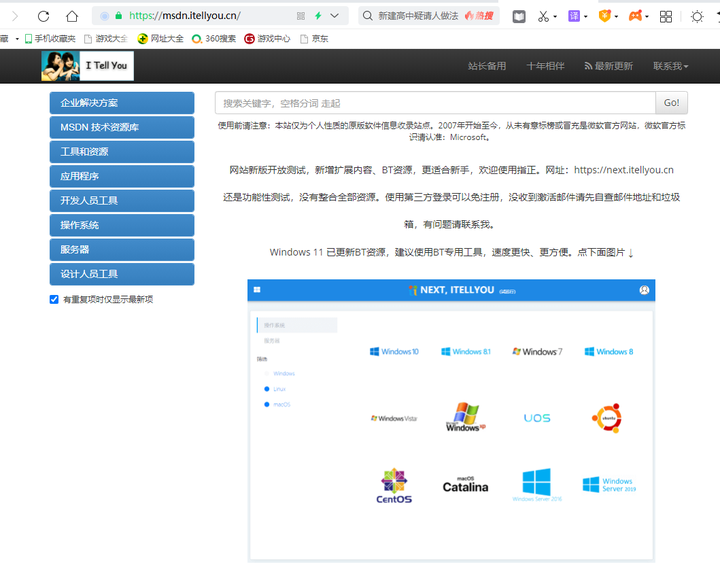720x575 pixels.
Task: Click the green secure padlock icon
Action: click(x=118, y=16)
